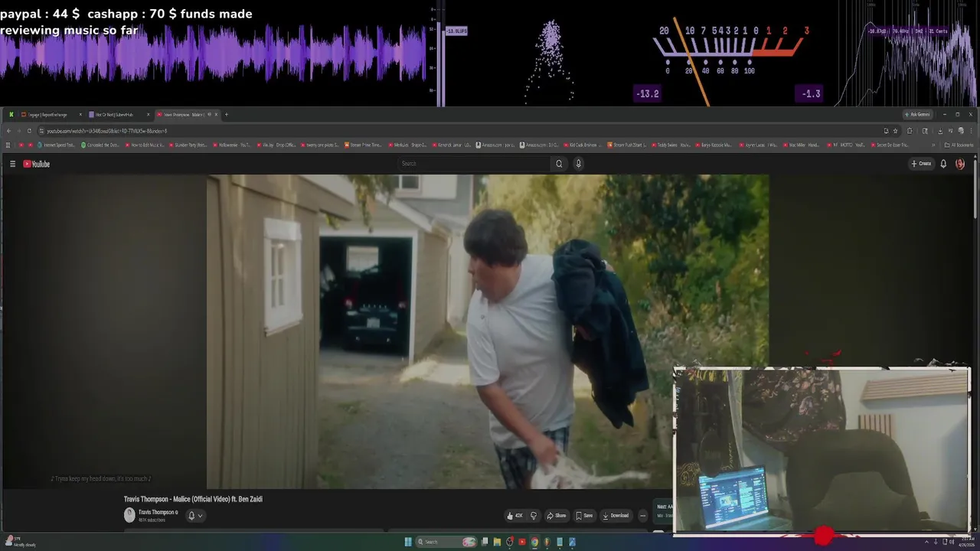Image resolution: width=980 pixels, height=551 pixels.
Task: Reload the page with refresh icon
Action: (x=29, y=131)
